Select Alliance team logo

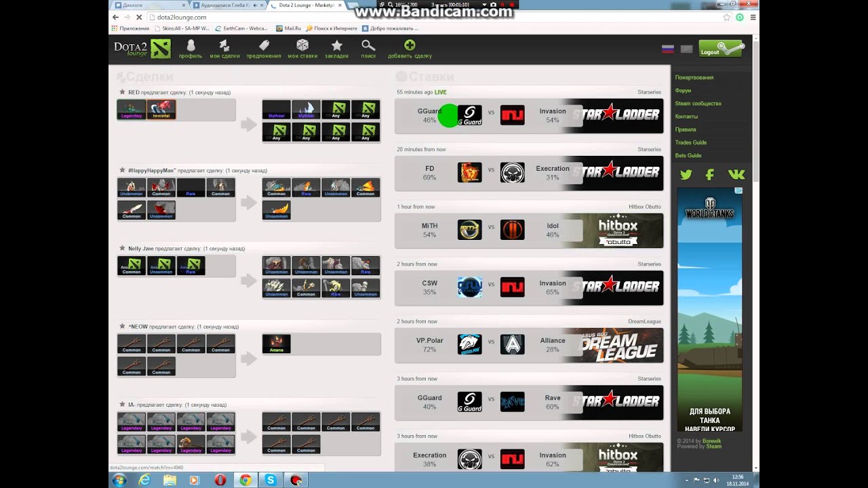[x=513, y=344]
